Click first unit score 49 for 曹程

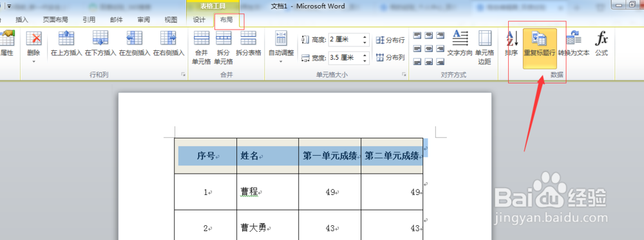pyautogui.click(x=330, y=192)
